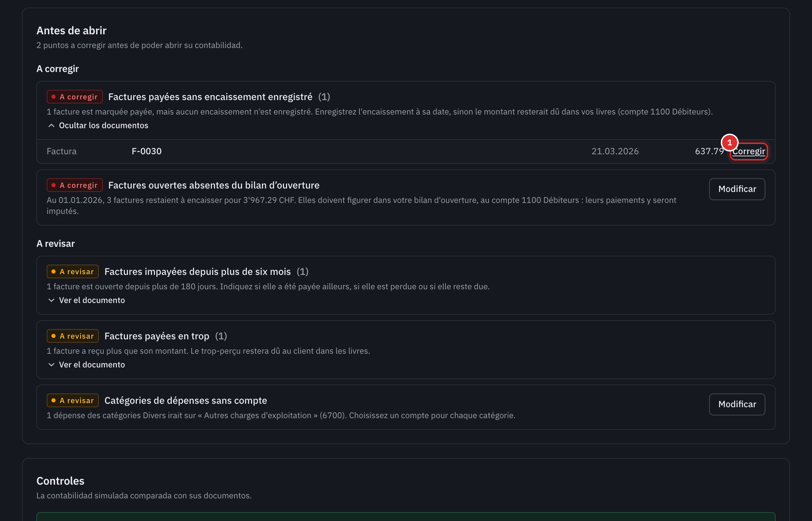Click the date 21.03.2026

615,151
